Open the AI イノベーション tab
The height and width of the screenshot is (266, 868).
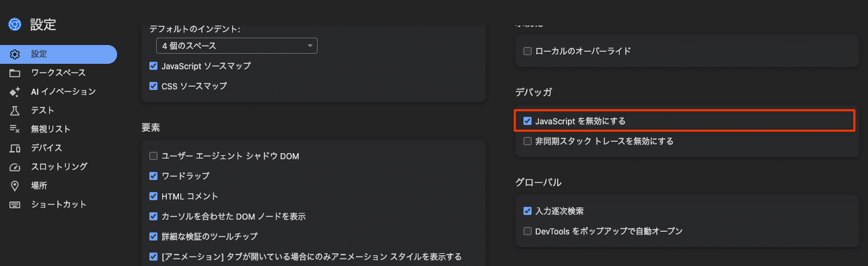tap(59, 91)
